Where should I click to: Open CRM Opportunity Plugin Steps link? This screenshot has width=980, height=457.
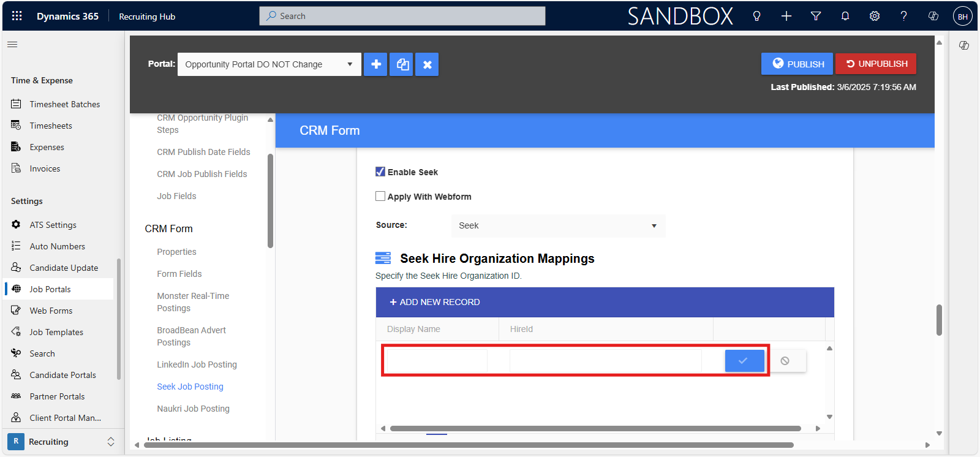[x=203, y=124]
